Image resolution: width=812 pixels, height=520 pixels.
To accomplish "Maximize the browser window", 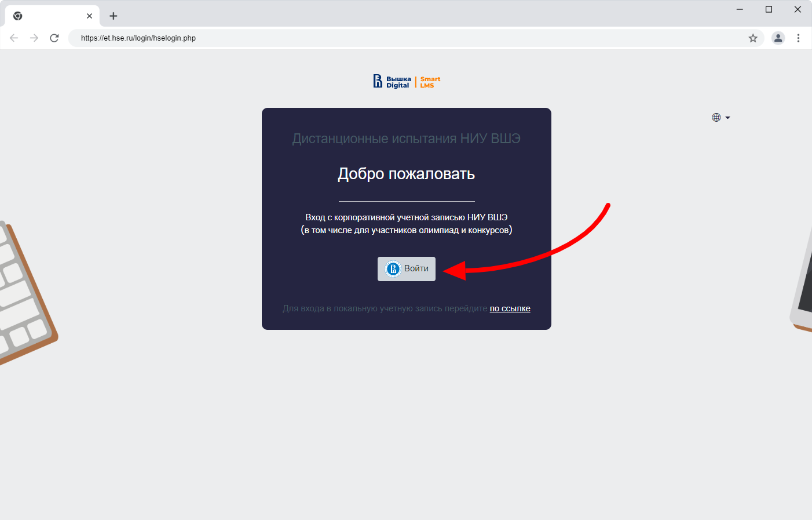I will (x=769, y=9).
